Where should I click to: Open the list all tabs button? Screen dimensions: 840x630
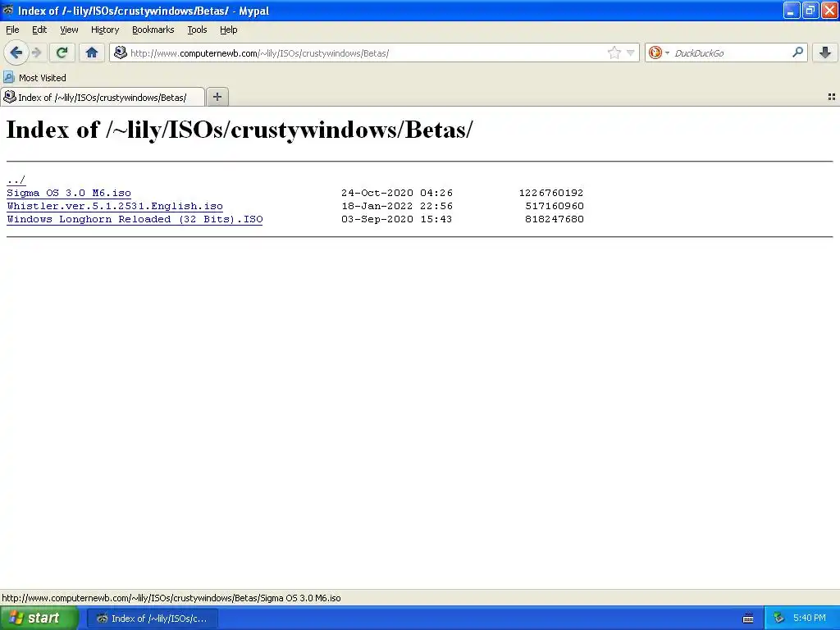click(x=832, y=97)
